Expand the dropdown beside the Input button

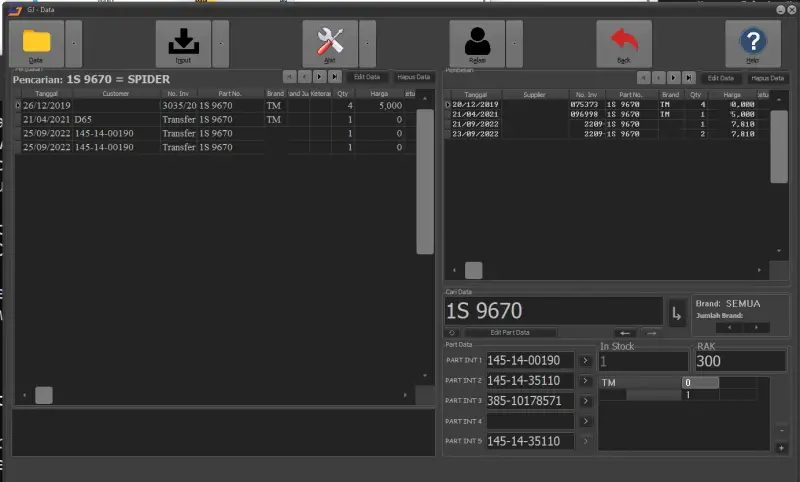coord(220,44)
